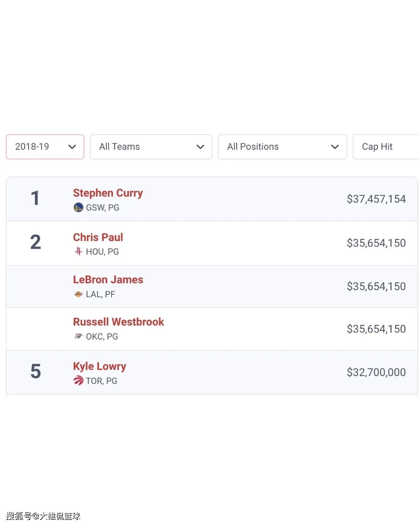The width and height of the screenshot is (420, 525).
Task: Open the All Positions dropdown
Action: pyautogui.click(x=282, y=147)
